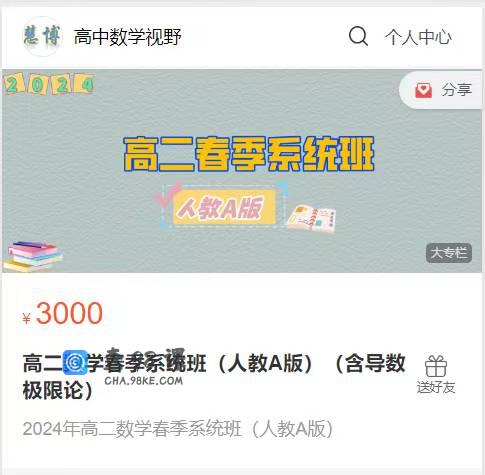Viewport: 485px width, 475px height.
Task: Click the 大专栏 badge on banner
Action: [449, 253]
